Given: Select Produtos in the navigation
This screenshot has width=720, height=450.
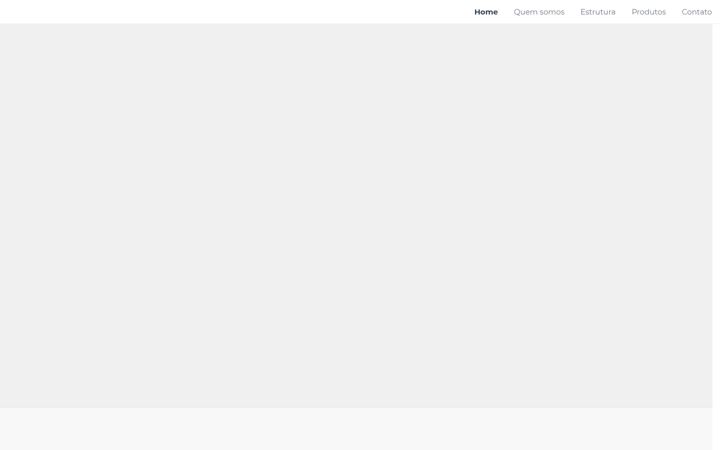Looking at the screenshot, I should pyautogui.click(x=648, y=12).
